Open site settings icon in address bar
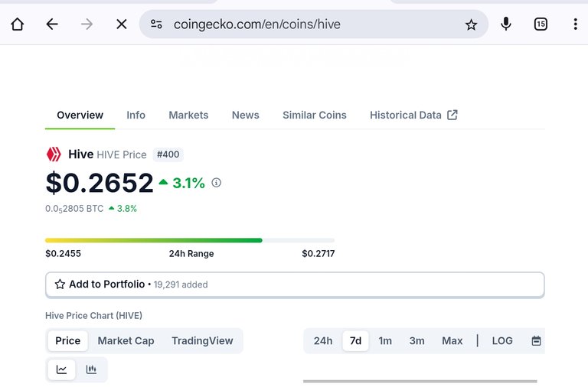Image resolution: width=588 pixels, height=387 pixels. coord(156,24)
